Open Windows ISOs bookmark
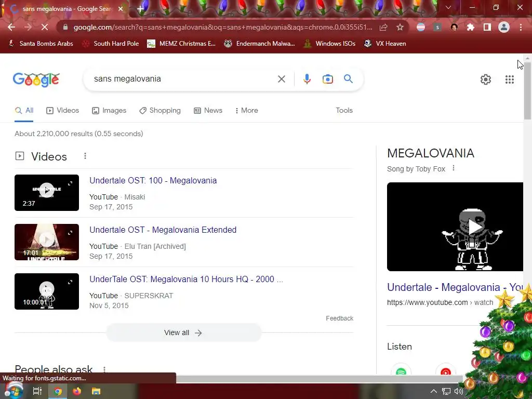Screen dimensions: 532x399 pyautogui.click(x=329, y=44)
